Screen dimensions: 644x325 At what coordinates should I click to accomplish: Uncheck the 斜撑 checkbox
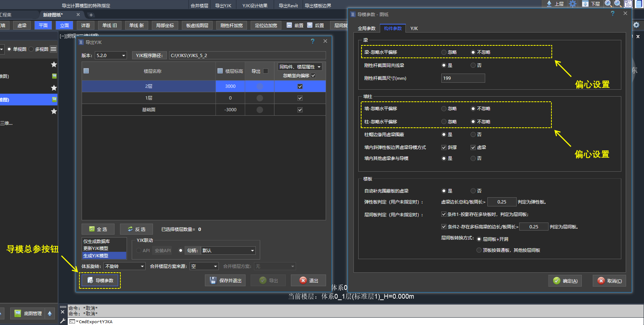point(444,147)
